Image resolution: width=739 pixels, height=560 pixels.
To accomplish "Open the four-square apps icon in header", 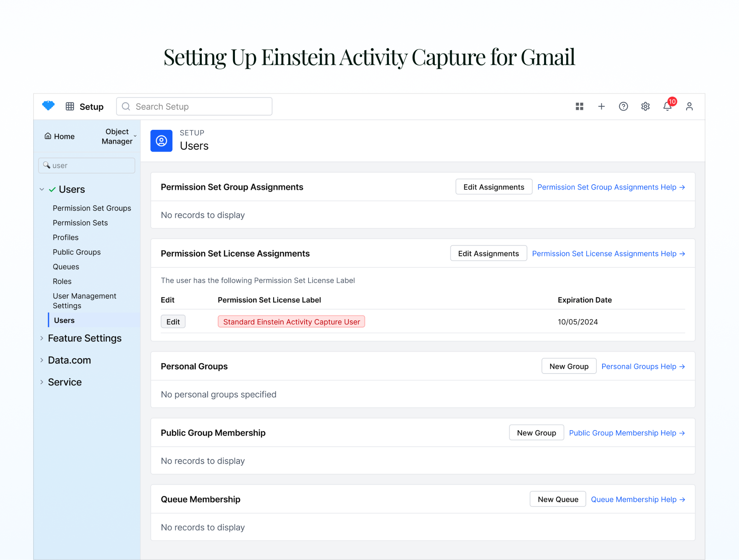I will [x=579, y=106].
